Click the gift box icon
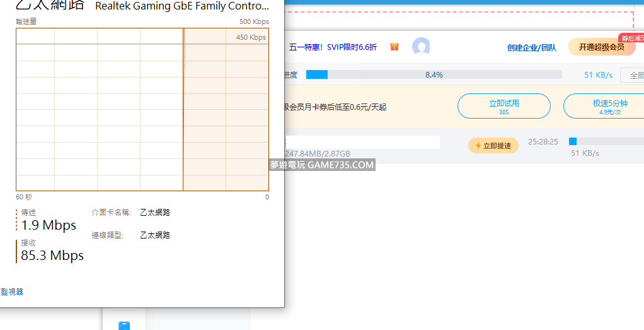 pyautogui.click(x=394, y=47)
